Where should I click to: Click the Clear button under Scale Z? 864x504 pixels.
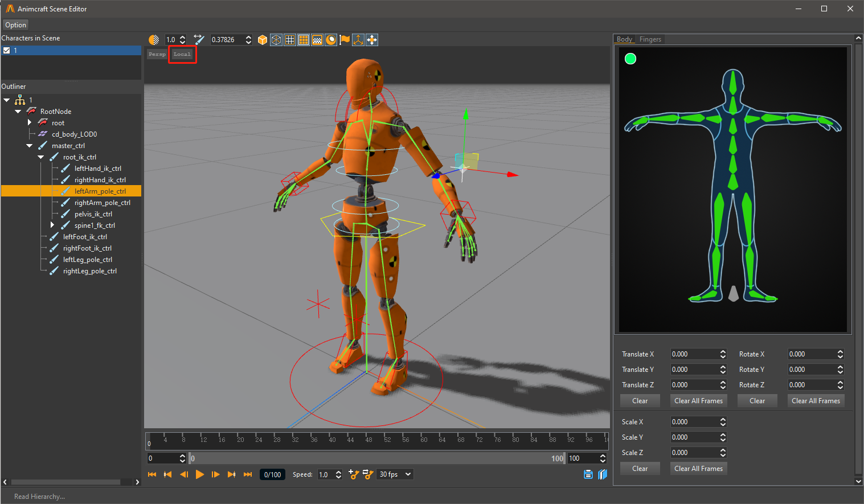click(640, 469)
